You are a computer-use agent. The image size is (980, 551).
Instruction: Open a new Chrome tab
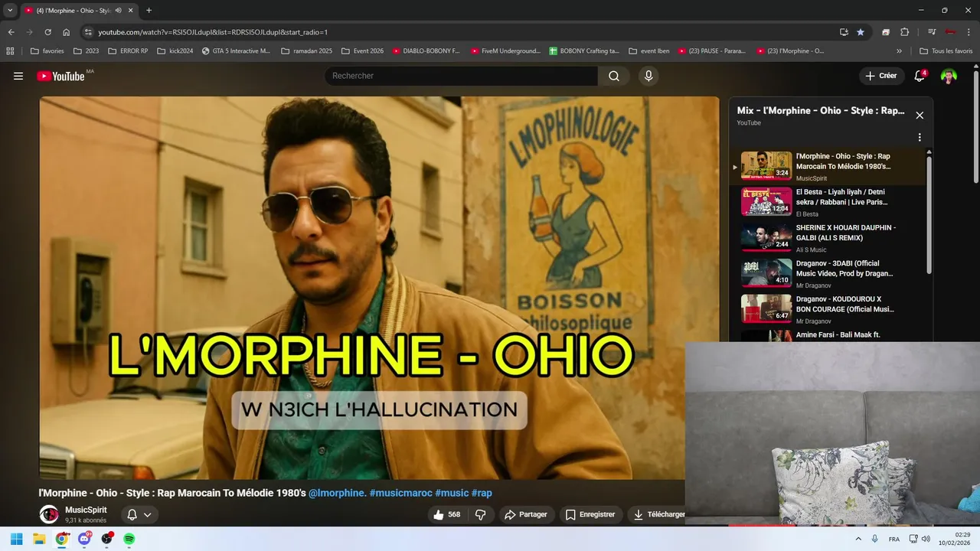(149, 11)
